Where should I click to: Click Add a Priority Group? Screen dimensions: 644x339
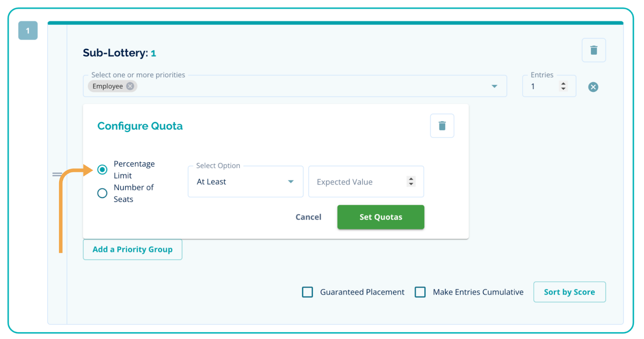pos(132,250)
